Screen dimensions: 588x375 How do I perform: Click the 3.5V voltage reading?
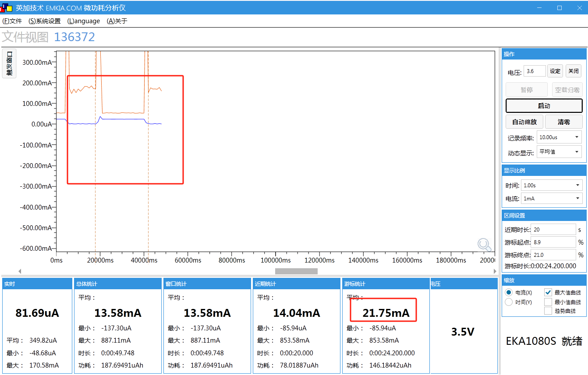pos(463,332)
